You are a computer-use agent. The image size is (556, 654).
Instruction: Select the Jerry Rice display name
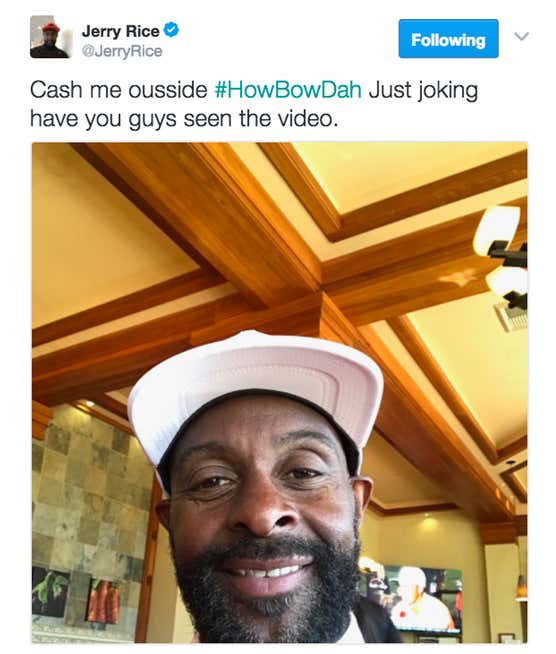121,31
